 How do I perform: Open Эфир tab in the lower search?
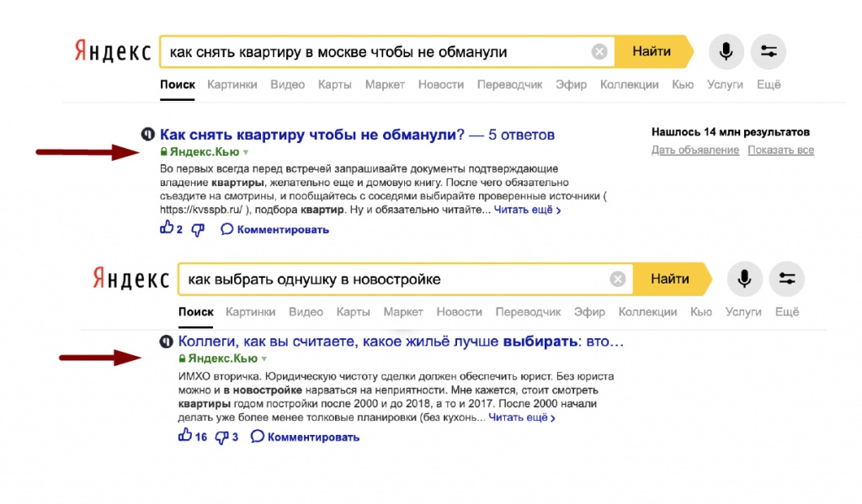[589, 311]
